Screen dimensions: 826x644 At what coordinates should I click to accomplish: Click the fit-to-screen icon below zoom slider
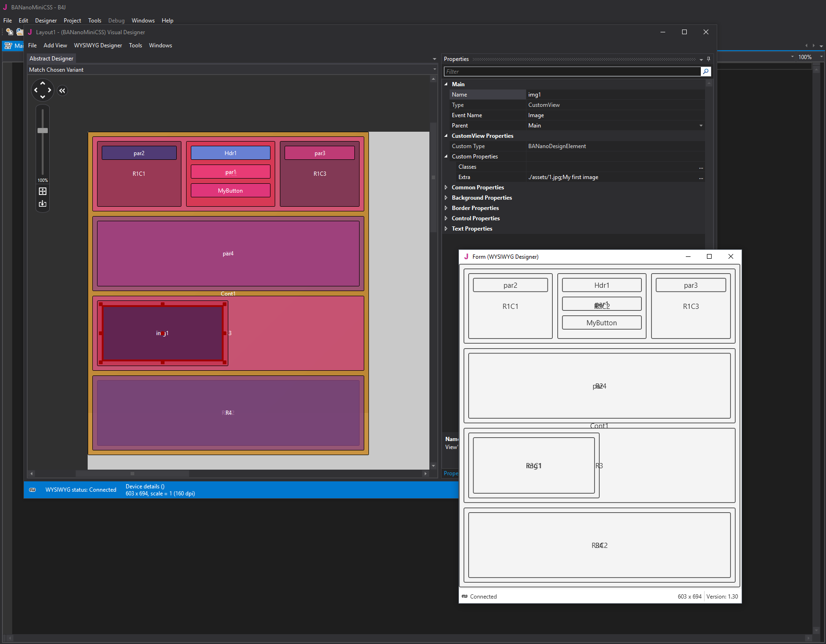point(43,191)
